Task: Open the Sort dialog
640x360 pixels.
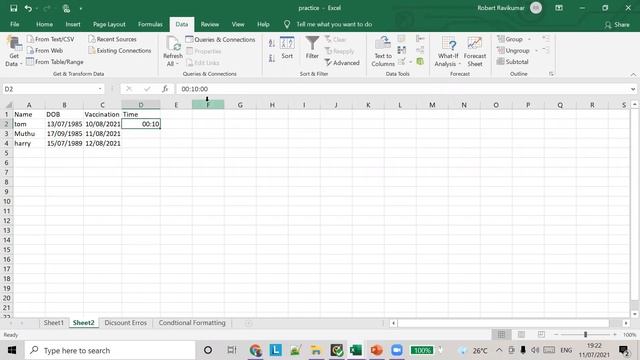Action: (287, 48)
